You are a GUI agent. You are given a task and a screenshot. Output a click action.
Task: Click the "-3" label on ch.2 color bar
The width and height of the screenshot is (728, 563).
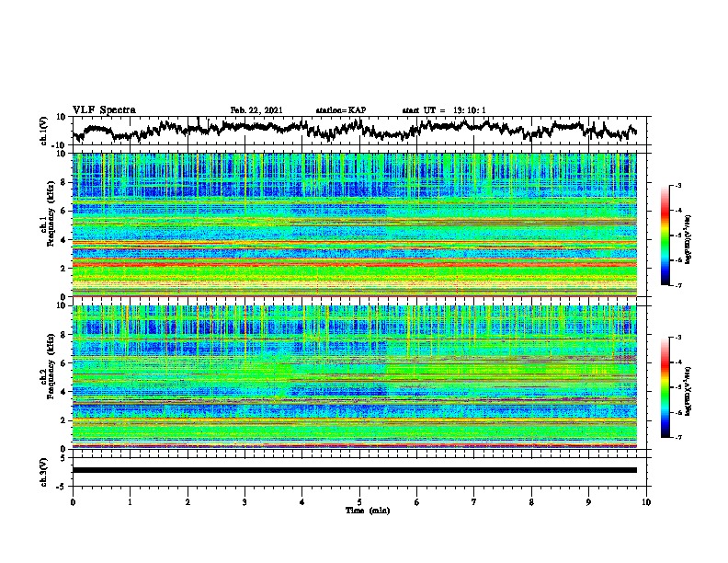(x=677, y=338)
